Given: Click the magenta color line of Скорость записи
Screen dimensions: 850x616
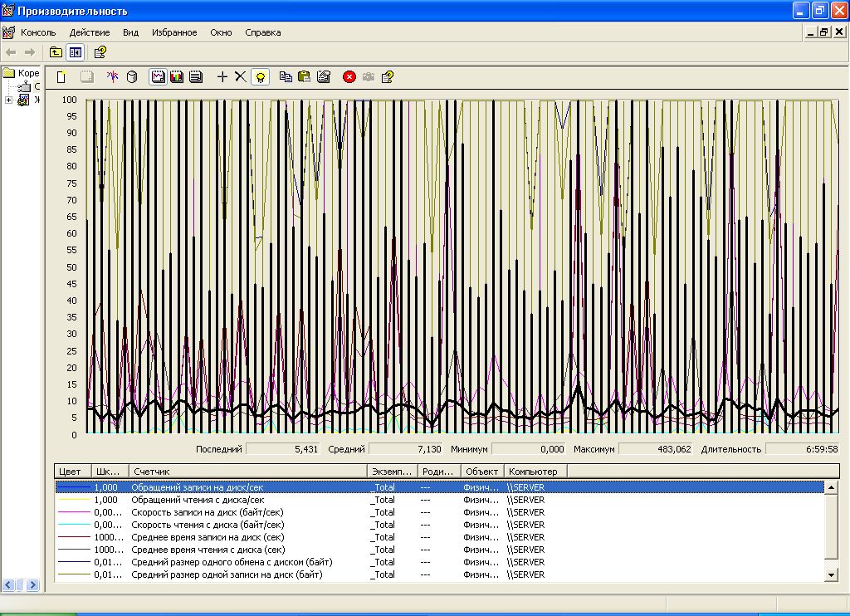Looking at the screenshot, I should coord(73,512).
